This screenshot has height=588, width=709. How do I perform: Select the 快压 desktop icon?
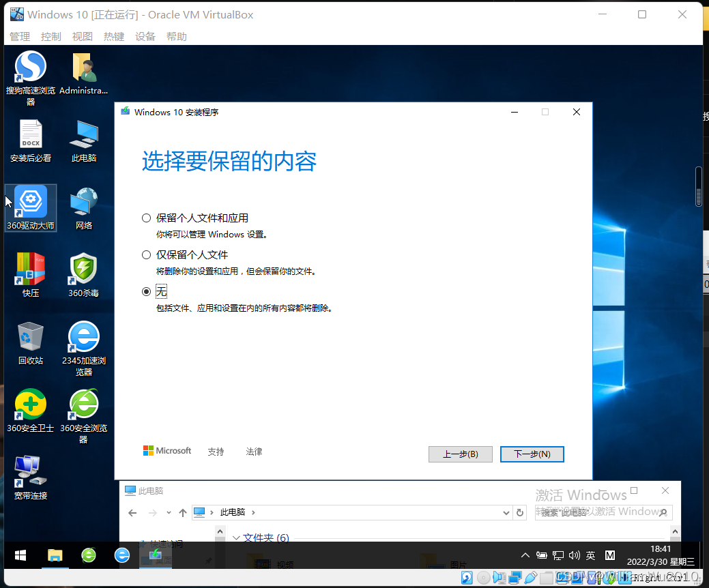click(x=30, y=275)
